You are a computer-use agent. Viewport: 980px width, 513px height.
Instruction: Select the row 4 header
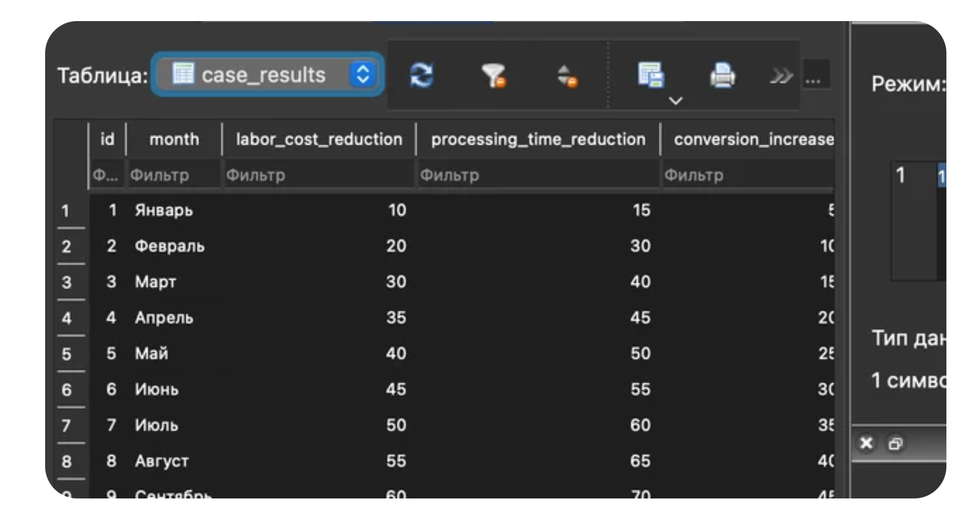pos(67,318)
